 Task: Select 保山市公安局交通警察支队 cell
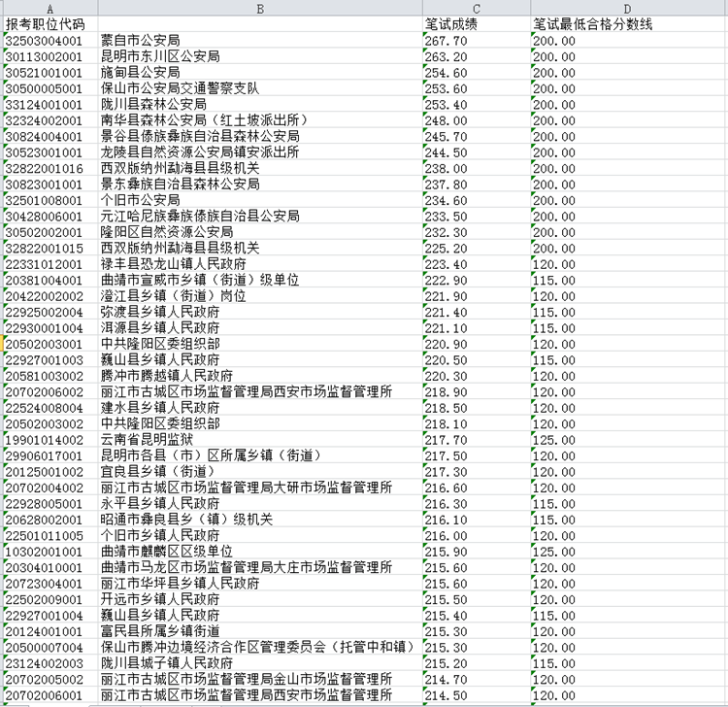260,88
